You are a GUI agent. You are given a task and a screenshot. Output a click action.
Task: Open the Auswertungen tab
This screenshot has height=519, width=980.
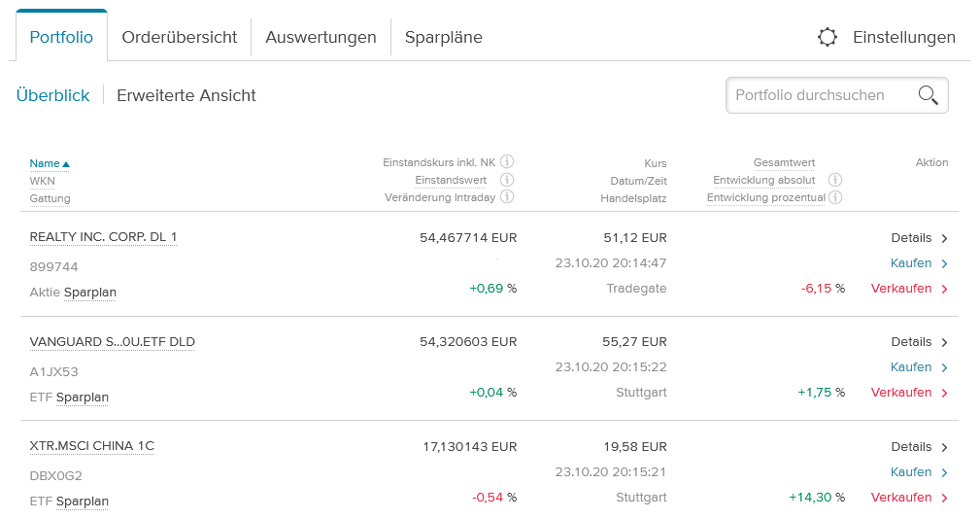pos(321,38)
